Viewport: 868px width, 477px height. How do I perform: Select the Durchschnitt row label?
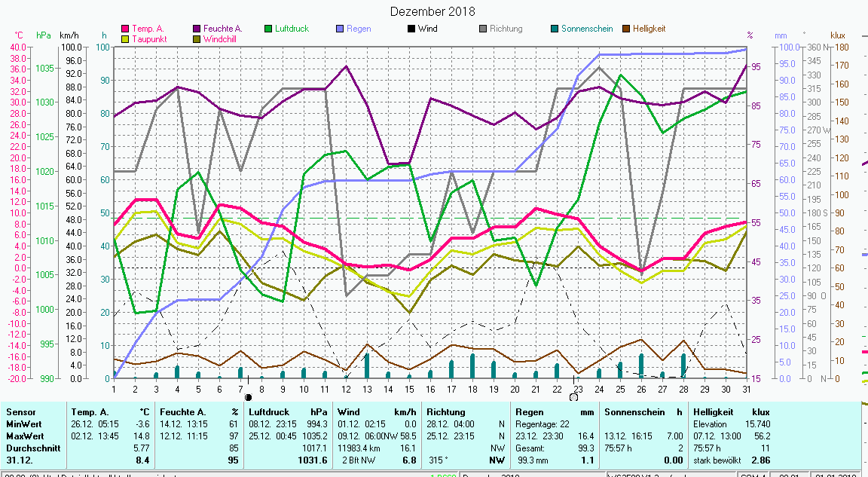[31, 447]
